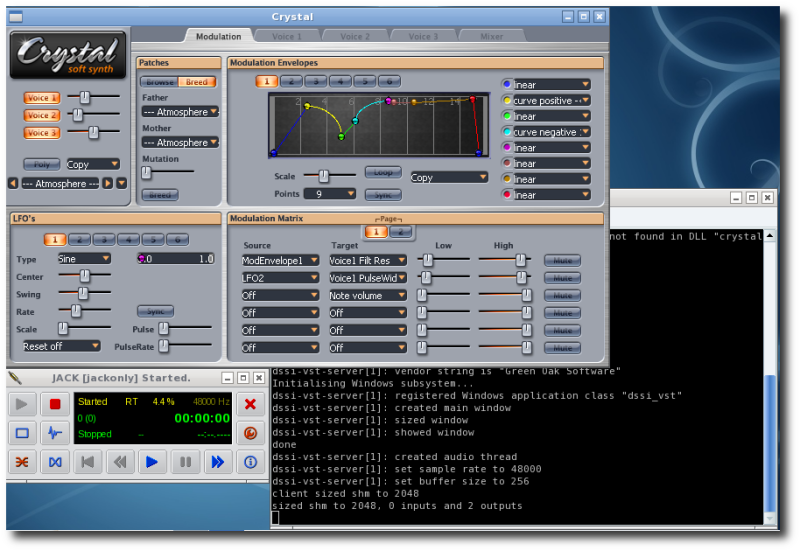Open JACK Setup orange circular icon

251,433
